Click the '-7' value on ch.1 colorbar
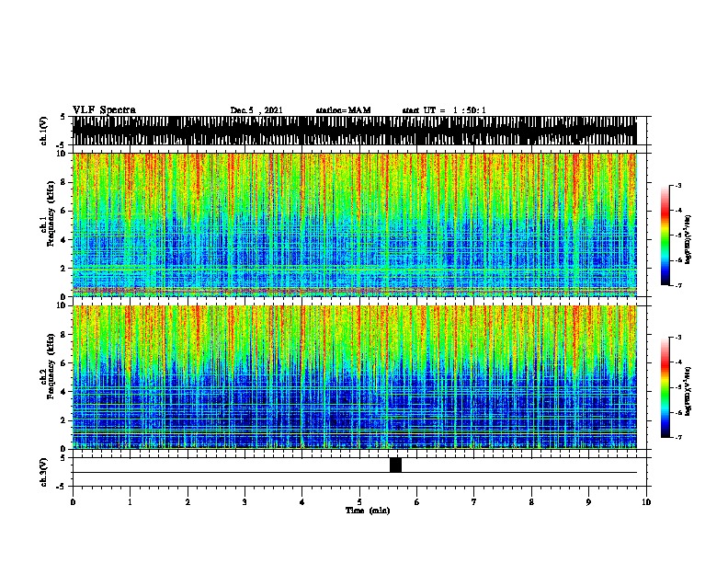The width and height of the screenshot is (728, 563). point(678,285)
